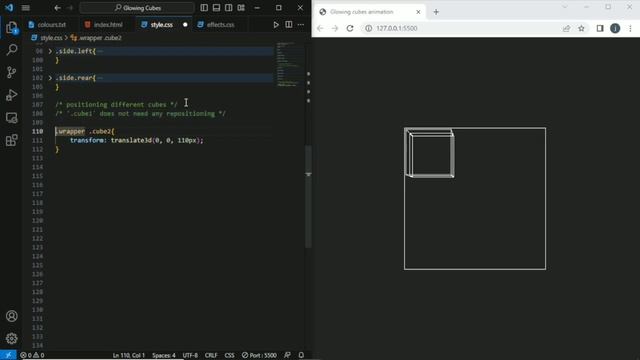This screenshot has height=360, width=640.
Task: Click the small cube in the browser page
Action: click(x=430, y=153)
